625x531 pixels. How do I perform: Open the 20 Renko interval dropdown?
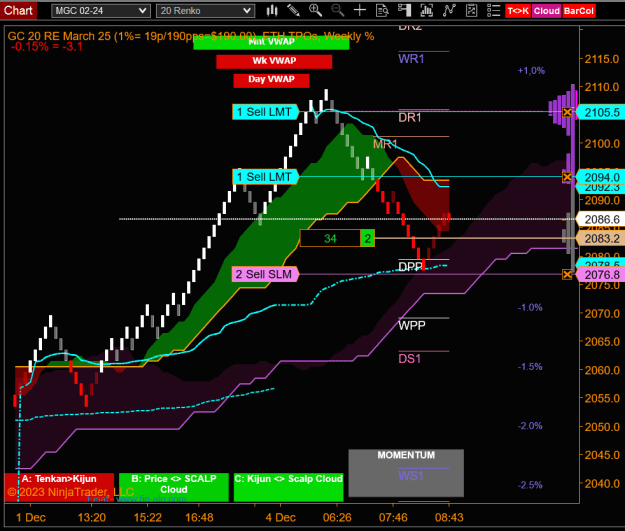click(205, 11)
